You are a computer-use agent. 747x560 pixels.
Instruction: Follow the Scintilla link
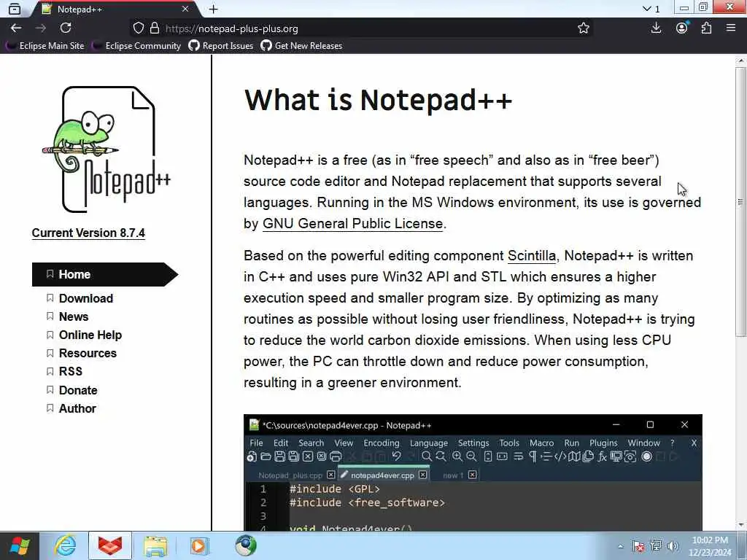pos(532,256)
